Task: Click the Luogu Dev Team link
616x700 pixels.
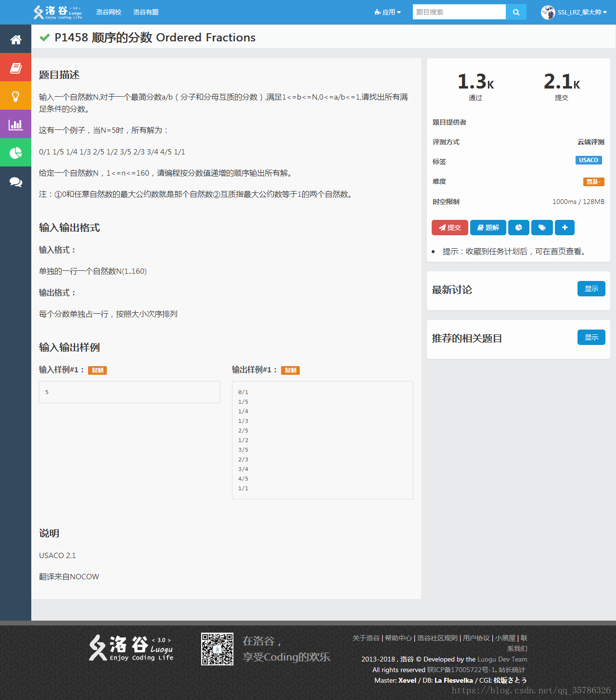Action: coord(502,659)
